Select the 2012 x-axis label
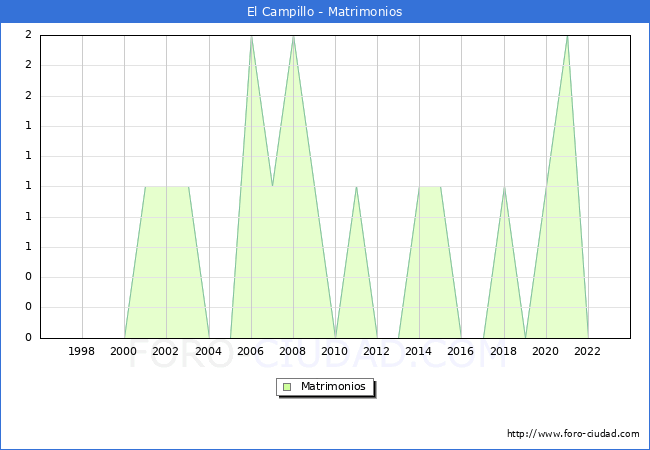 point(377,351)
